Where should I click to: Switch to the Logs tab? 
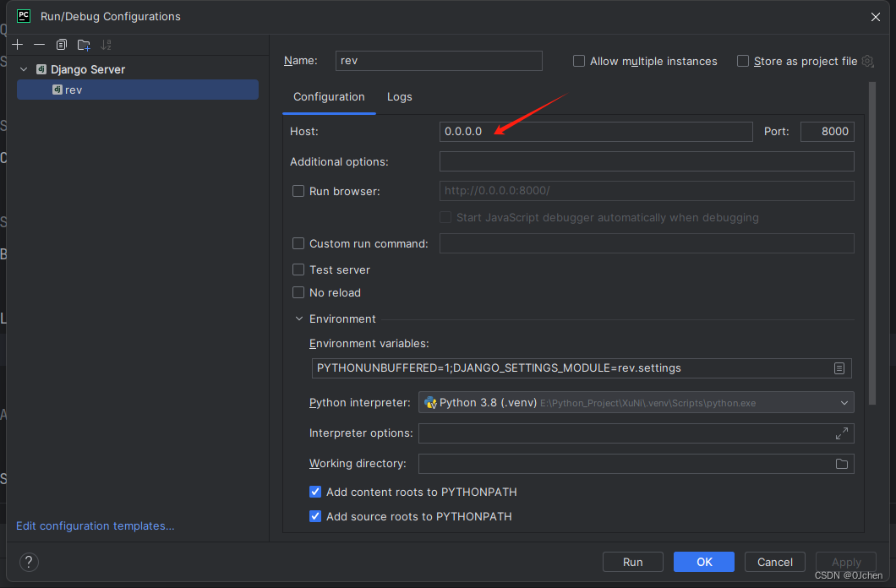coord(400,97)
